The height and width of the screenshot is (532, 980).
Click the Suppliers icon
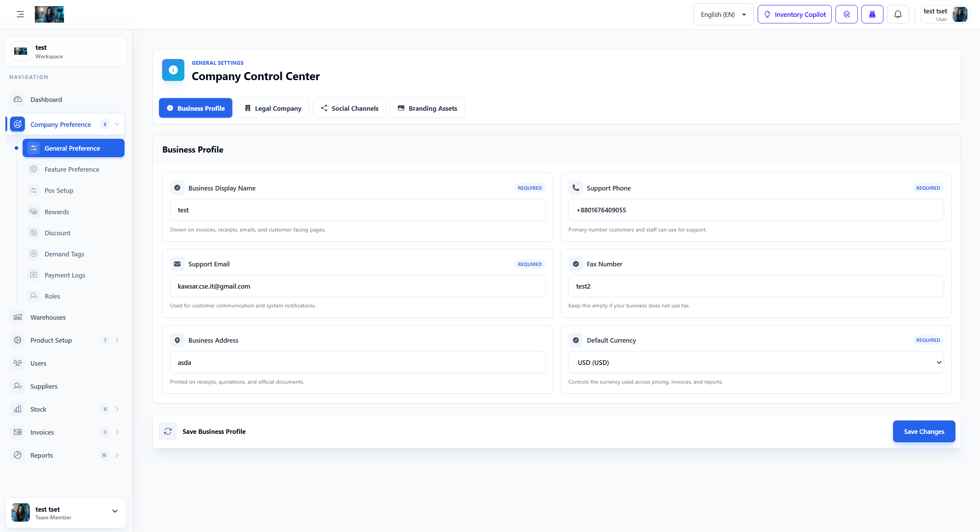click(x=18, y=386)
